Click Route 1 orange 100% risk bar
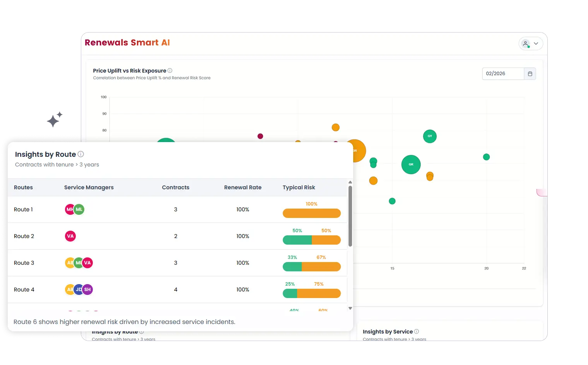The image size is (588, 365). 311,213
